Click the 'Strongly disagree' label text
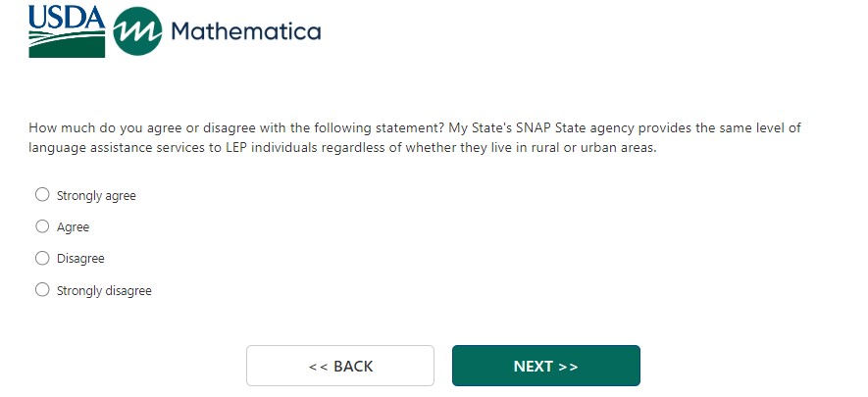The width and height of the screenshot is (868, 397). 104,291
